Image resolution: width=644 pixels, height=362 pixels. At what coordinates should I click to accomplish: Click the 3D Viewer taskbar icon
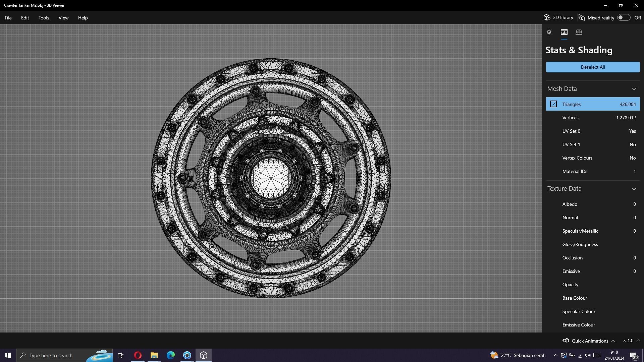203,355
